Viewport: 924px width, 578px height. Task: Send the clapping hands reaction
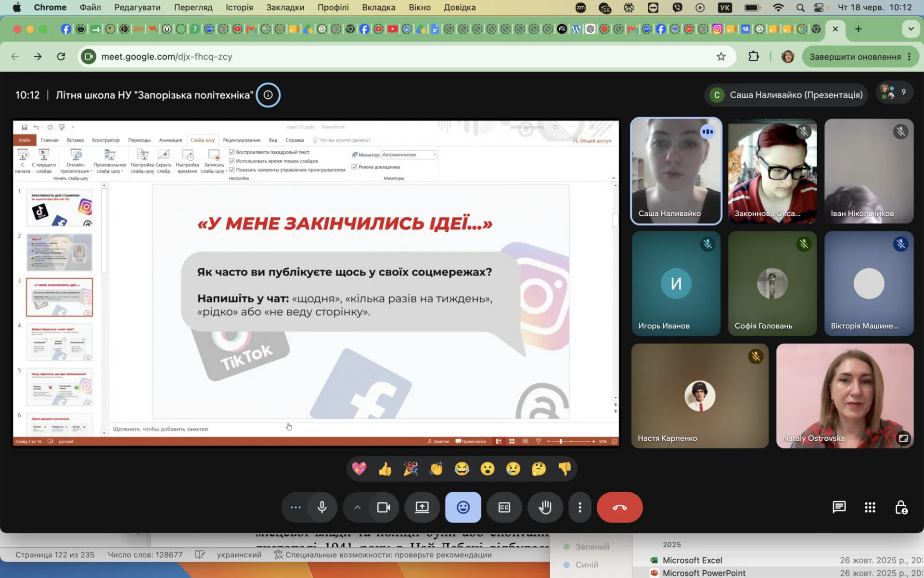(436, 469)
